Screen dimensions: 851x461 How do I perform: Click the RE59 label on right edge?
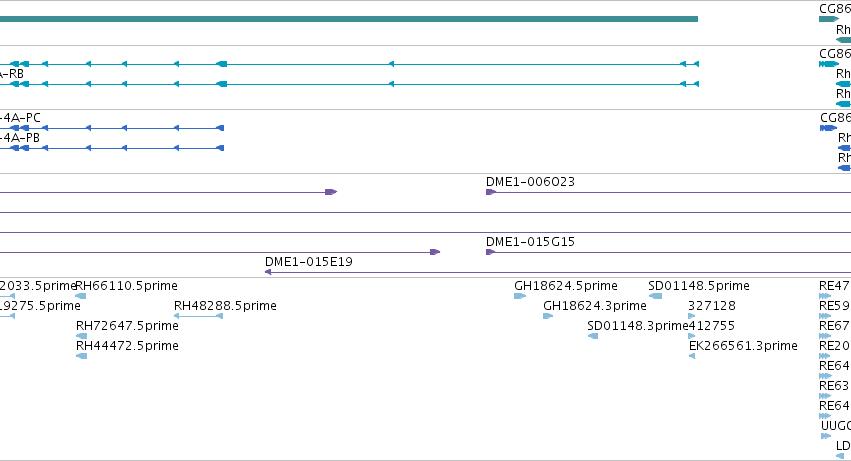click(834, 306)
